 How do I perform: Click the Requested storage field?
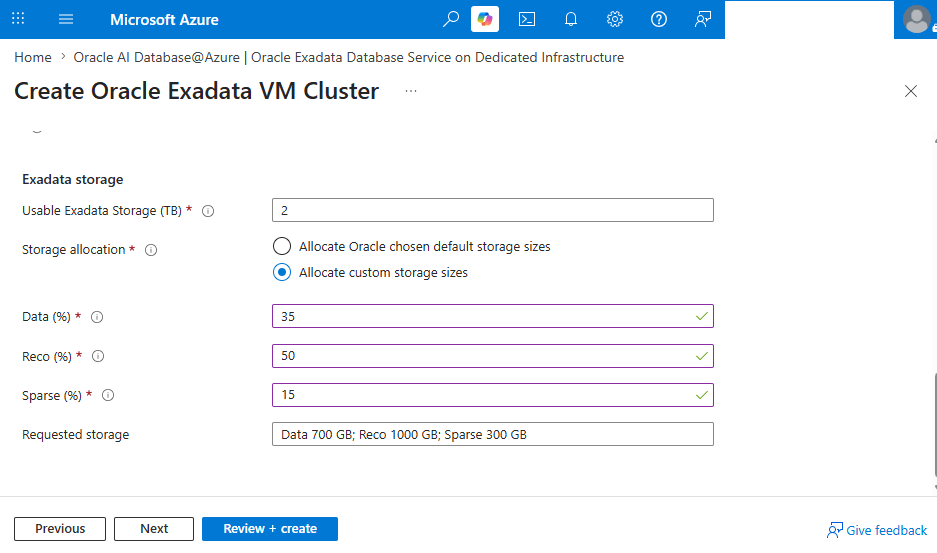point(492,434)
